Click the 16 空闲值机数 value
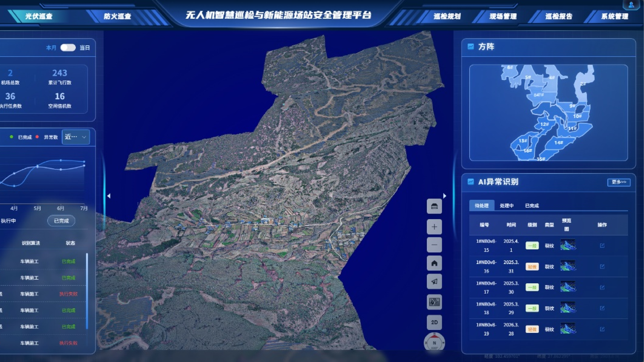Image resolution: width=644 pixels, height=362 pixels. point(60,96)
